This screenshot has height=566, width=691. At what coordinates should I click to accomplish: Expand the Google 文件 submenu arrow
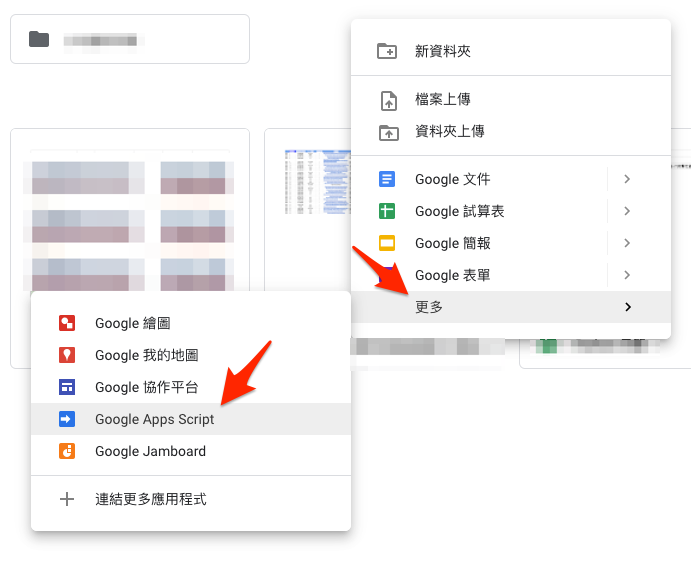627,180
